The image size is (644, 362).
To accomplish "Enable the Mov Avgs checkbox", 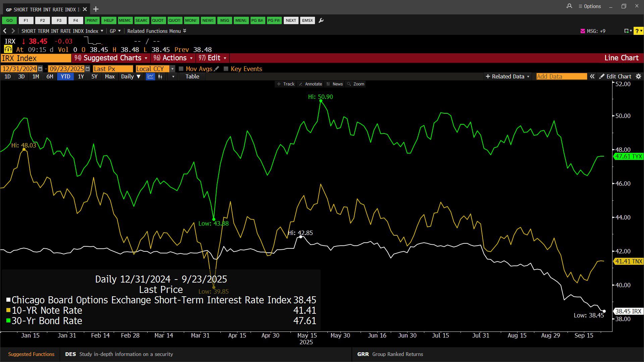I will tap(181, 69).
